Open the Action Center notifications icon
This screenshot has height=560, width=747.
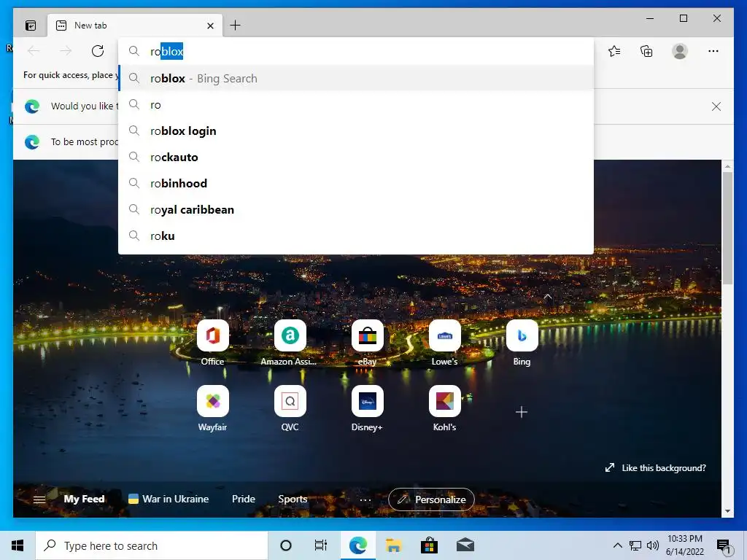point(724,545)
